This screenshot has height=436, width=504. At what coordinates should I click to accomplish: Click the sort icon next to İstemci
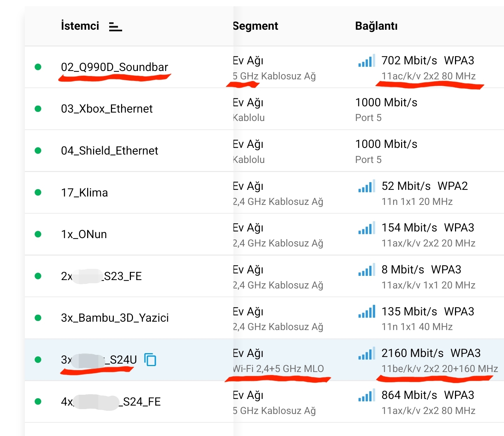click(x=115, y=27)
